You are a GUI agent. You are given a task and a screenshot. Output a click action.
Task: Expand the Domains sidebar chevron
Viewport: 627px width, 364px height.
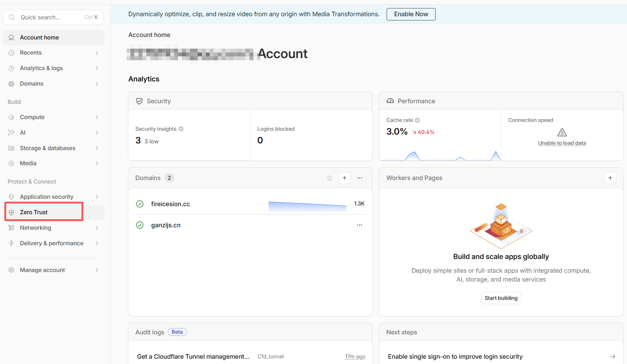pos(97,84)
